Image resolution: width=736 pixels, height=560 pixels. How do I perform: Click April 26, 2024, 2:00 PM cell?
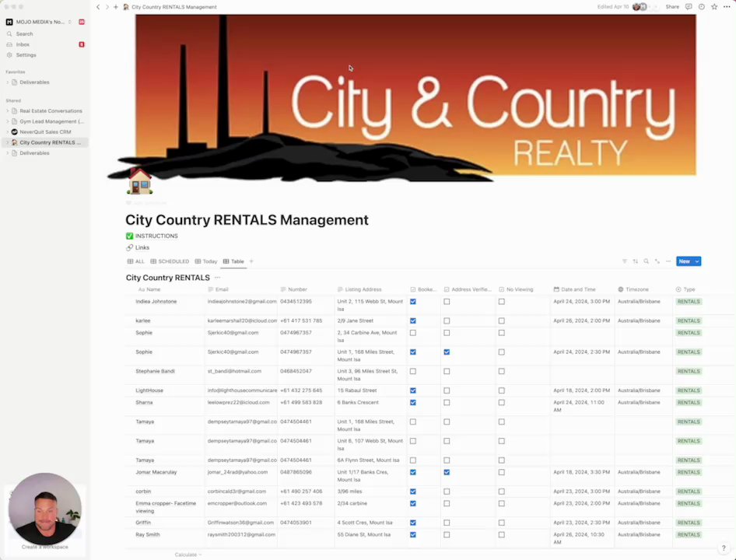tap(582, 321)
